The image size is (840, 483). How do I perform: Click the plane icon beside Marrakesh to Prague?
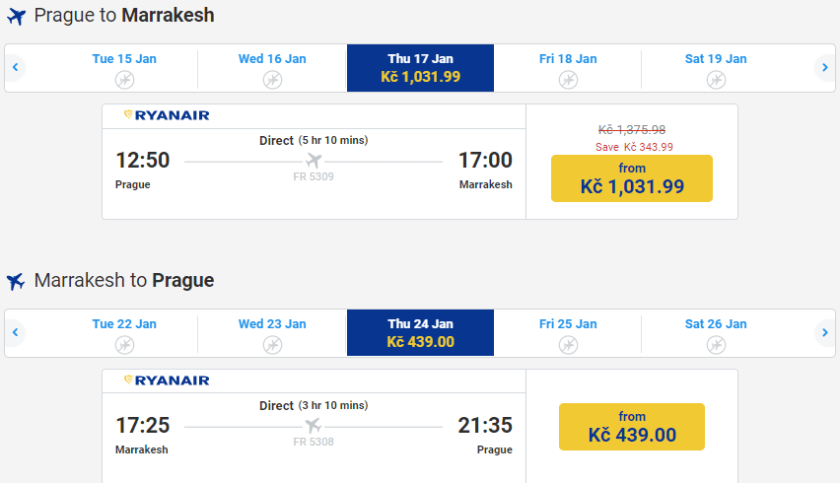pyautogui.click(x=15, y=281)
